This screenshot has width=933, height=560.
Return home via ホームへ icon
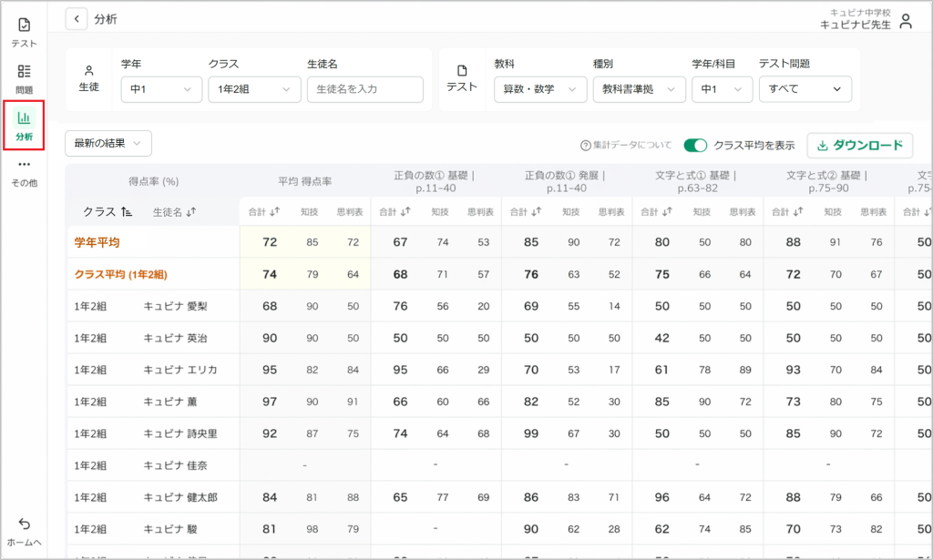point(24,532)
